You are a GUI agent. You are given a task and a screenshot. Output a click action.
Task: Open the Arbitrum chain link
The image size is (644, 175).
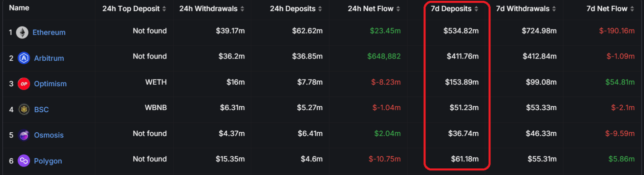[x=49, y=58]
